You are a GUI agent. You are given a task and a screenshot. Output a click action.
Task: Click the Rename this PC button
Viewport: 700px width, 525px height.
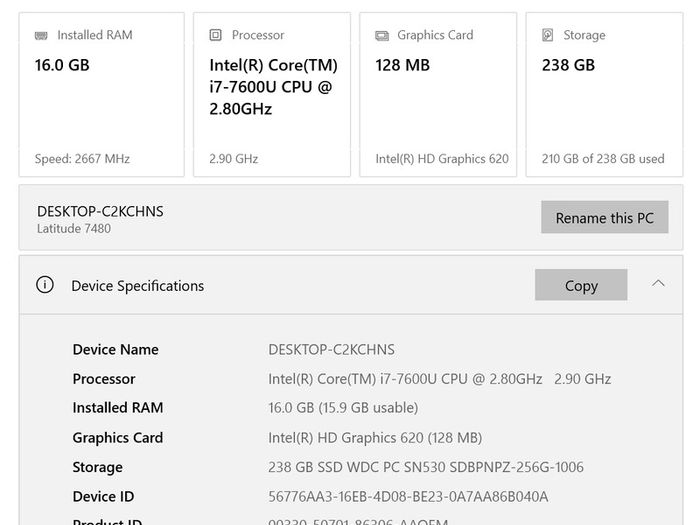click(604, 217)
